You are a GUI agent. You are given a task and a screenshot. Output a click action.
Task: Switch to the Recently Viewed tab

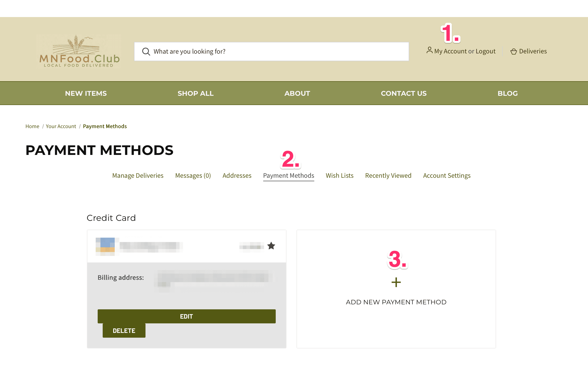coord(388,175)
